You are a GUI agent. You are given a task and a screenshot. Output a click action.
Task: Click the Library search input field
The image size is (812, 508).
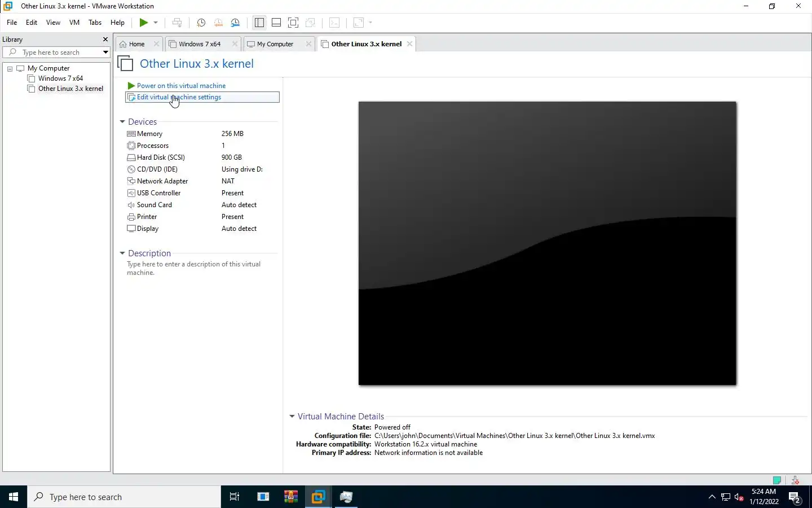point(56,52)
